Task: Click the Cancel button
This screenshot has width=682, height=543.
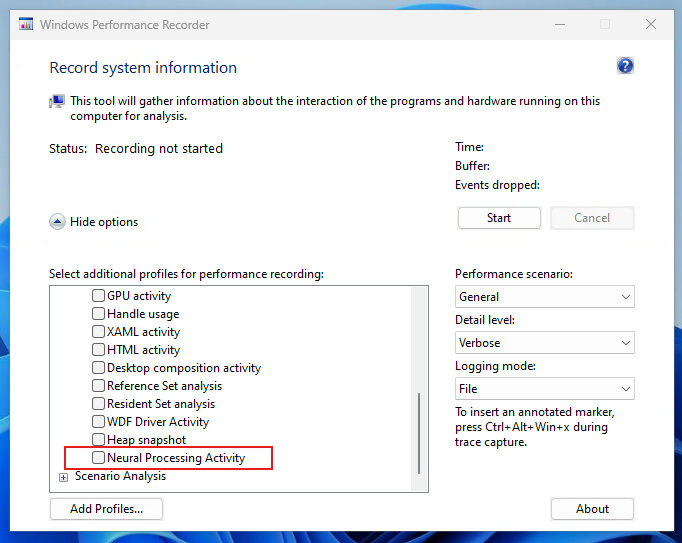Action: (x=592, y=218)
